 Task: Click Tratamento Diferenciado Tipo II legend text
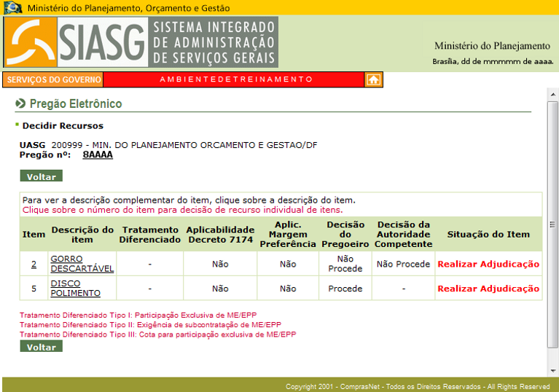click(150, 325)
